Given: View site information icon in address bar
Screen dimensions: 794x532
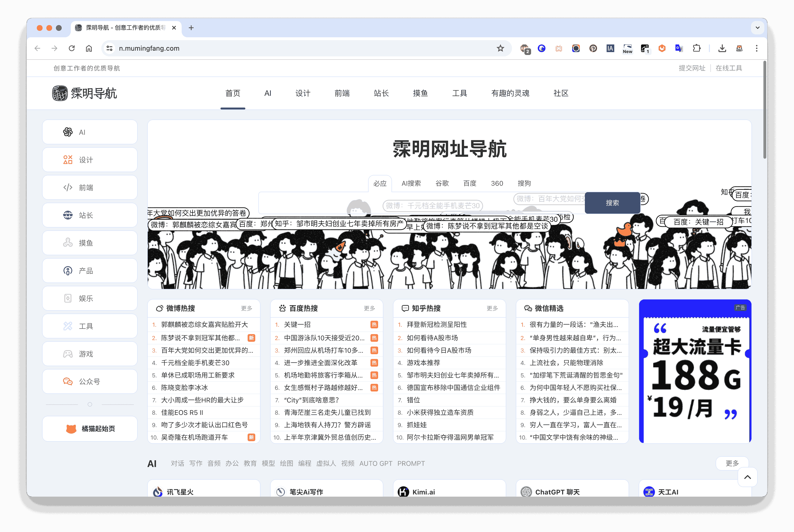Looking at the screenshot, I should click(110, 48).
